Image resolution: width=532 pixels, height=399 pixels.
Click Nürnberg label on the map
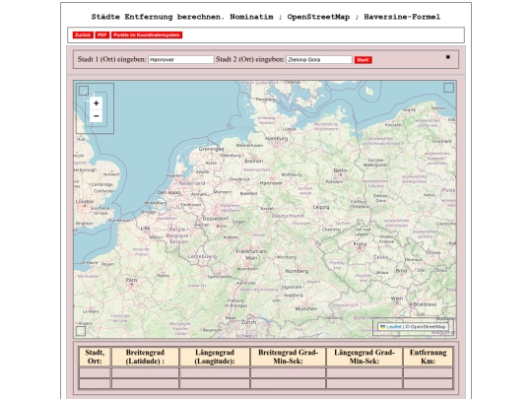(297, 271)
